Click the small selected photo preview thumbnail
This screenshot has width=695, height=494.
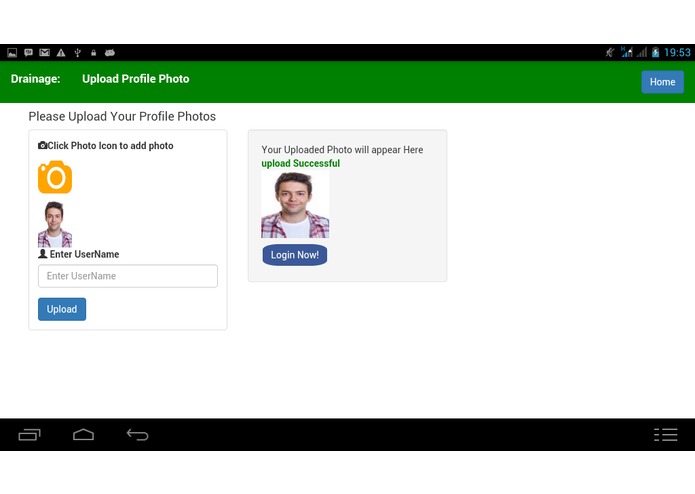point(55,224)
